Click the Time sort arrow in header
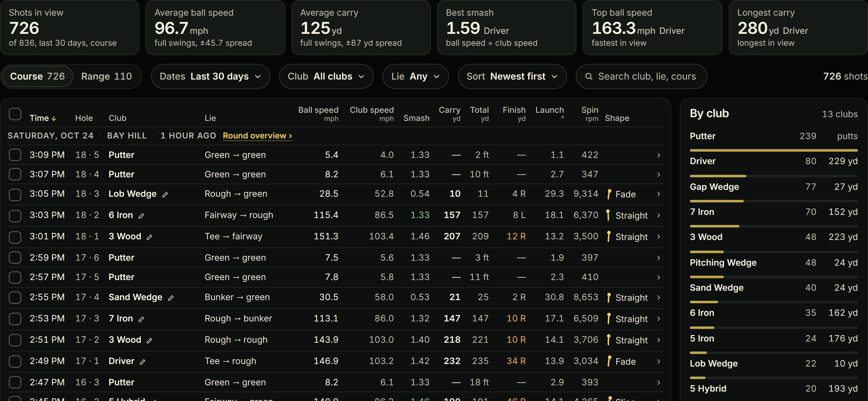Screen dimensions: 868x401 [54, 118]
